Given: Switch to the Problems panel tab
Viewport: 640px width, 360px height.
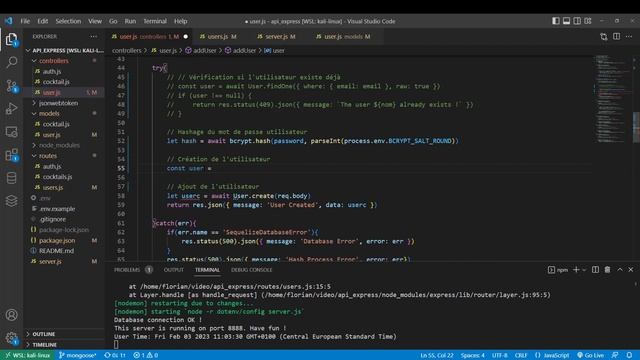Looking at the screenshot, I should [x=127, y=270].
